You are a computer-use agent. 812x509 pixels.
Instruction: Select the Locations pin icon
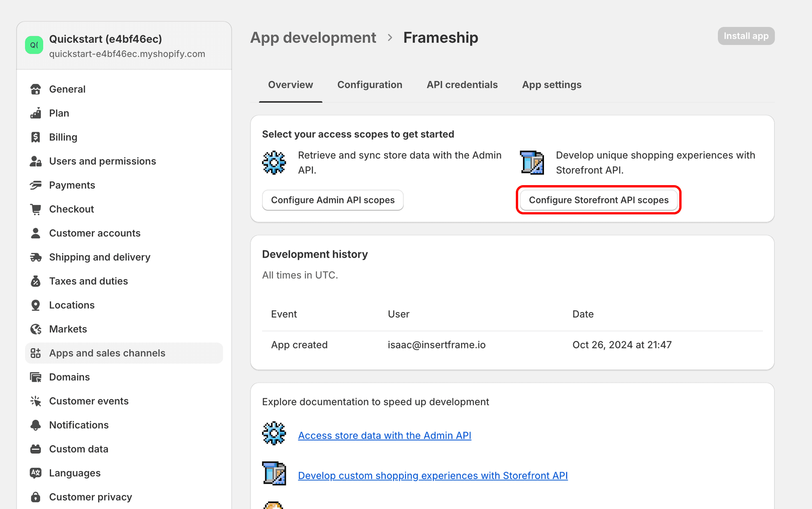[36, 305]
